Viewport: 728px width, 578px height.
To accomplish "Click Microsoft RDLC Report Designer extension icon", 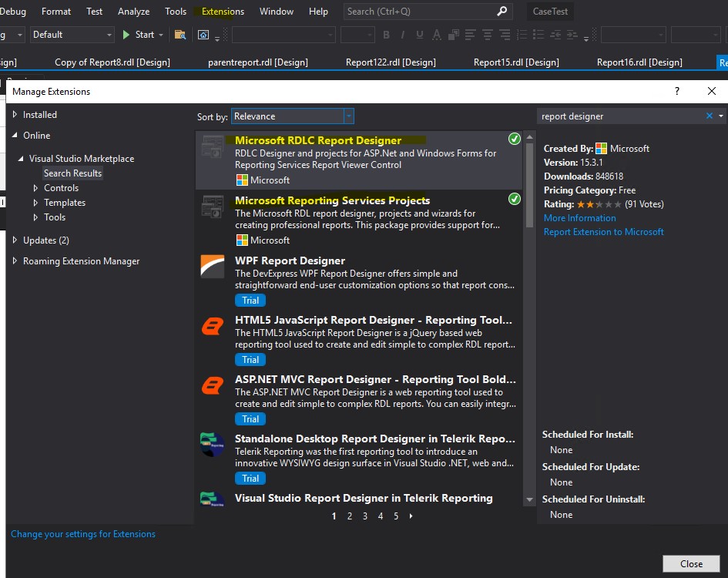I will click(213, 146).
